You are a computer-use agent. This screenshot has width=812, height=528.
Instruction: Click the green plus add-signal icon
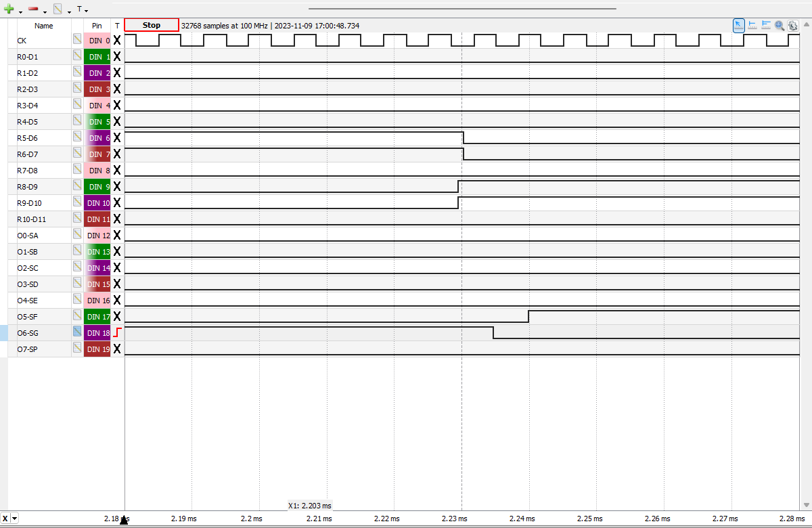9,9
